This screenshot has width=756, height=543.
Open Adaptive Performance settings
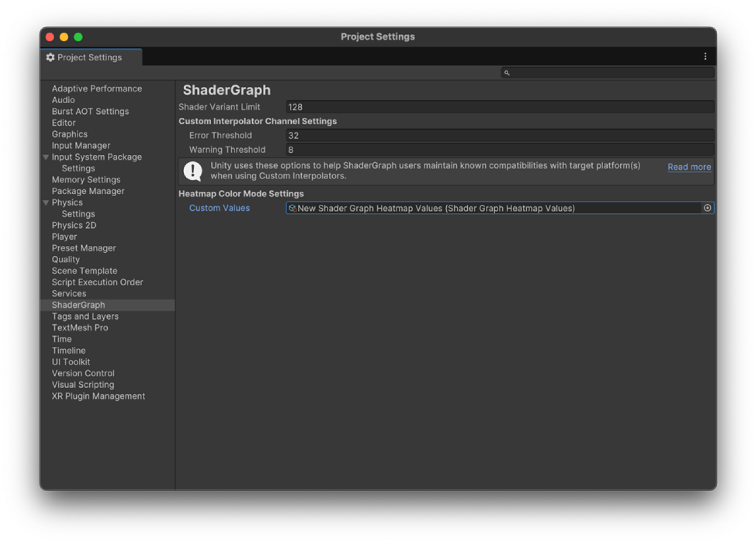[97, 89]
